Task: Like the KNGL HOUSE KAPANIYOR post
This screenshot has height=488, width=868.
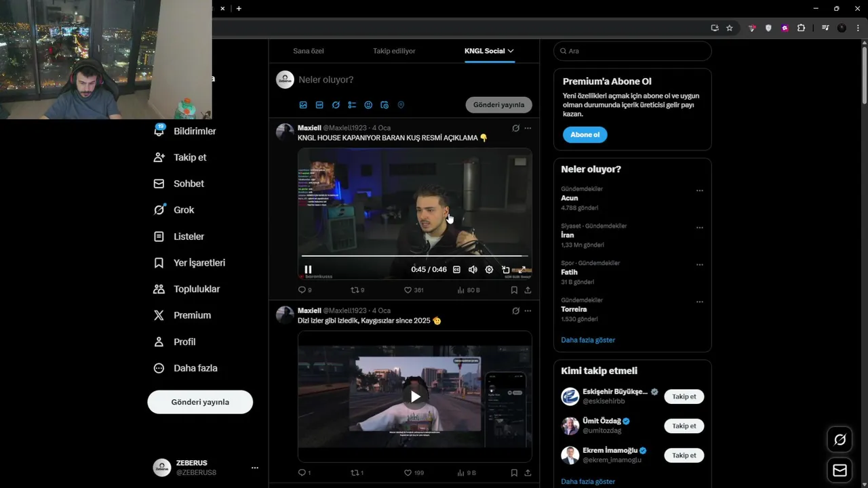Action: [x=413, y=290]
